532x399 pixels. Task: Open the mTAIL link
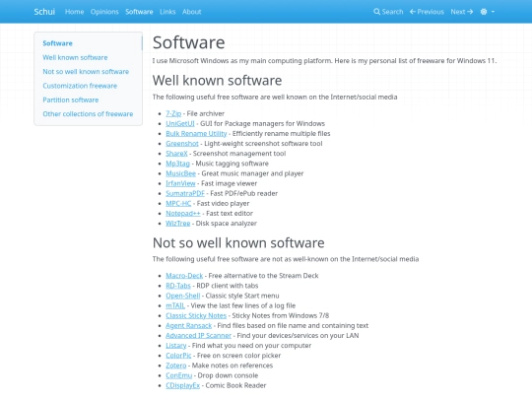(175, 305)
